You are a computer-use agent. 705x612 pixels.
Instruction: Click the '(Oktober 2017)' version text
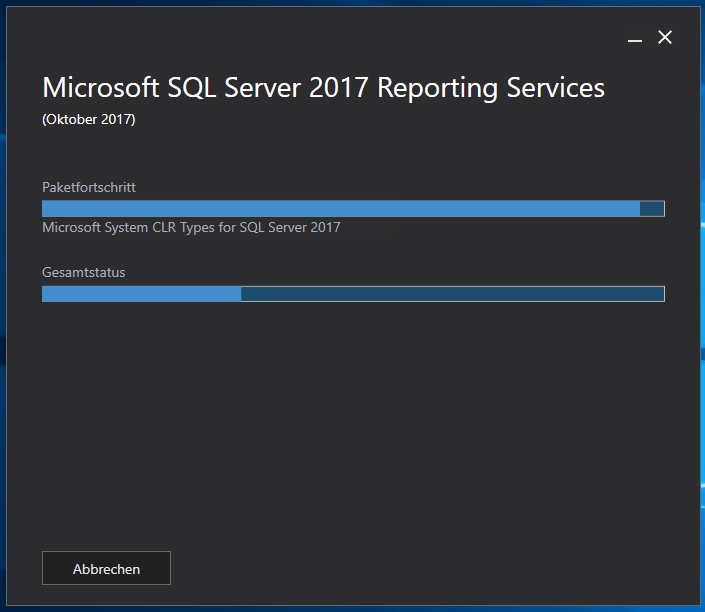click(89, 120)
